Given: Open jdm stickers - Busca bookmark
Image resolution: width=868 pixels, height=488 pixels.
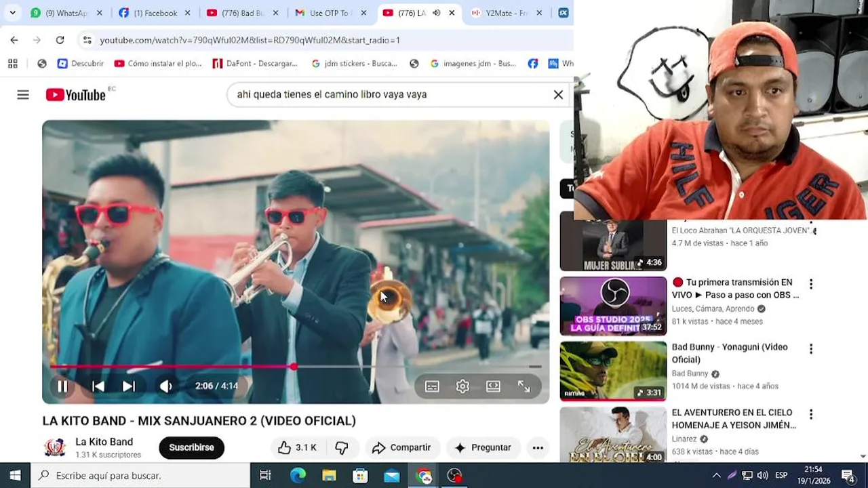Looking at the screenshot, I should coord(354,63).
